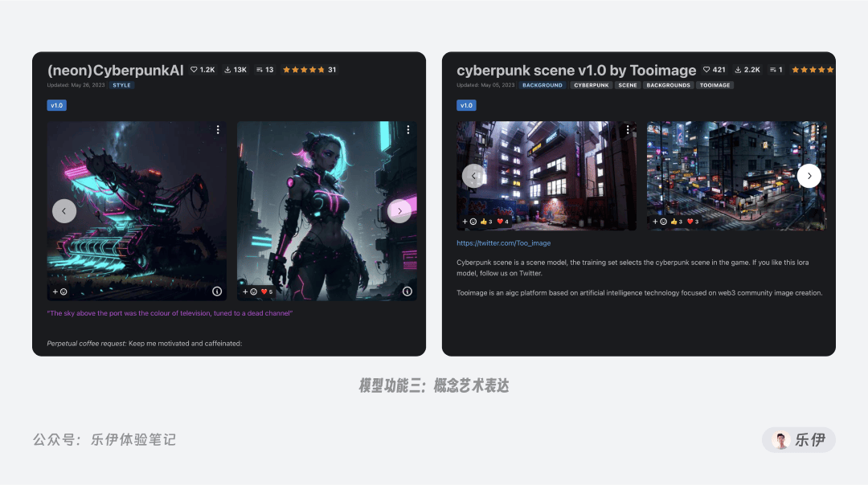868x485 pixels.
Task: Show info for the cyberpunk girl image
Action: click(x=407, y=291)
